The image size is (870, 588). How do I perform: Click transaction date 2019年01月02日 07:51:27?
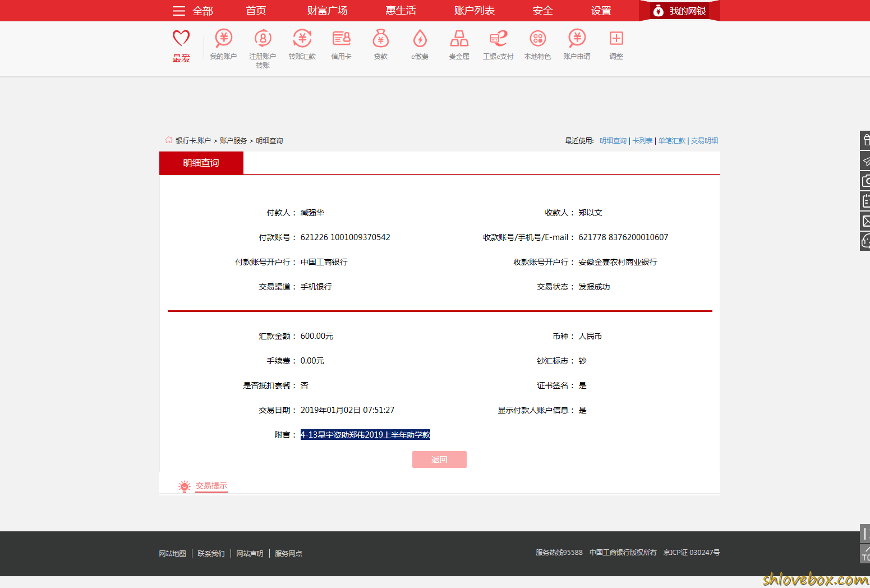pos(347,410)
